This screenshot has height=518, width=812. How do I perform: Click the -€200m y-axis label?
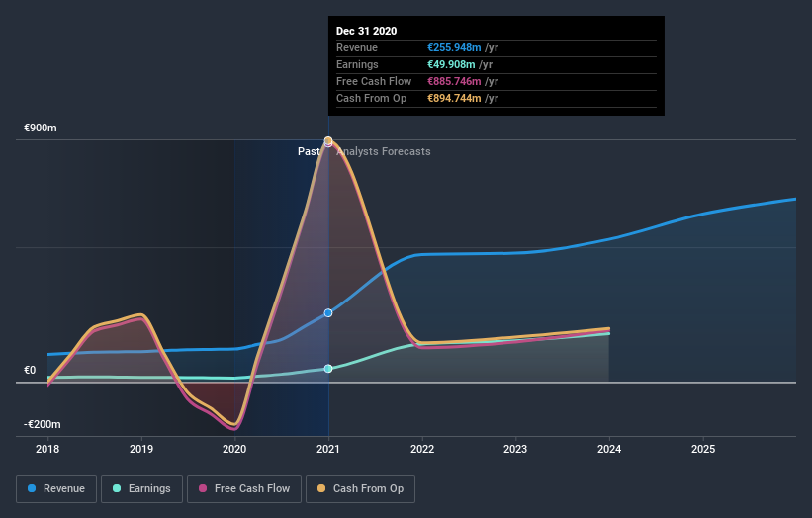(43, 424)
